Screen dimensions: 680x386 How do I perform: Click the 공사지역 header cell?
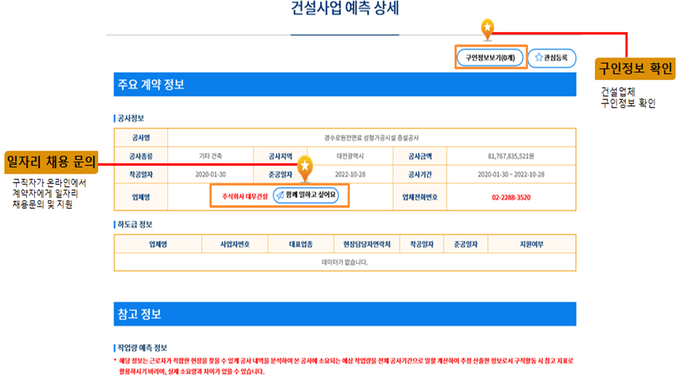tap(280, 156)
